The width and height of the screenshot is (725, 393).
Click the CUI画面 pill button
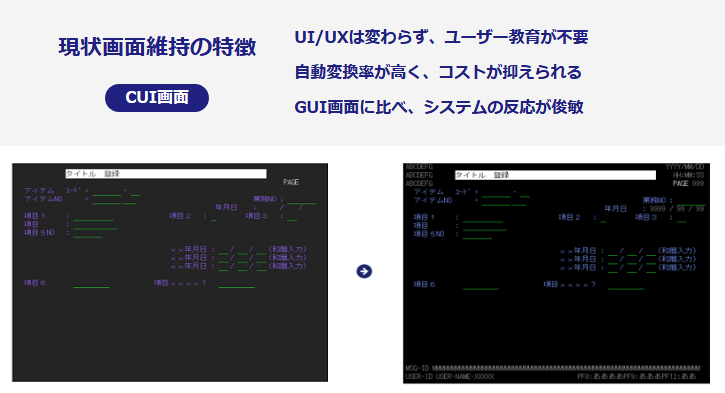(157, 98)
